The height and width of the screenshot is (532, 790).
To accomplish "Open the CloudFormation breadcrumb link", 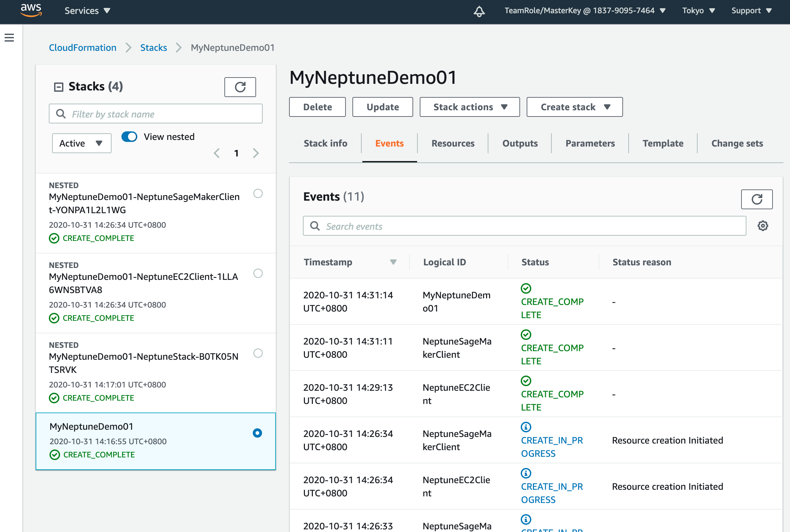I will (x=82, y=48).
